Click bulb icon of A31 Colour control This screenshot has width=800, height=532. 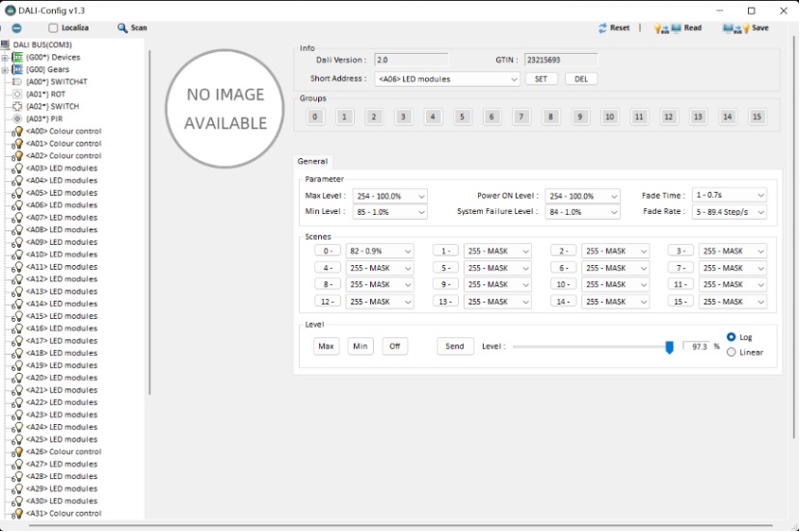click(18, 514)
